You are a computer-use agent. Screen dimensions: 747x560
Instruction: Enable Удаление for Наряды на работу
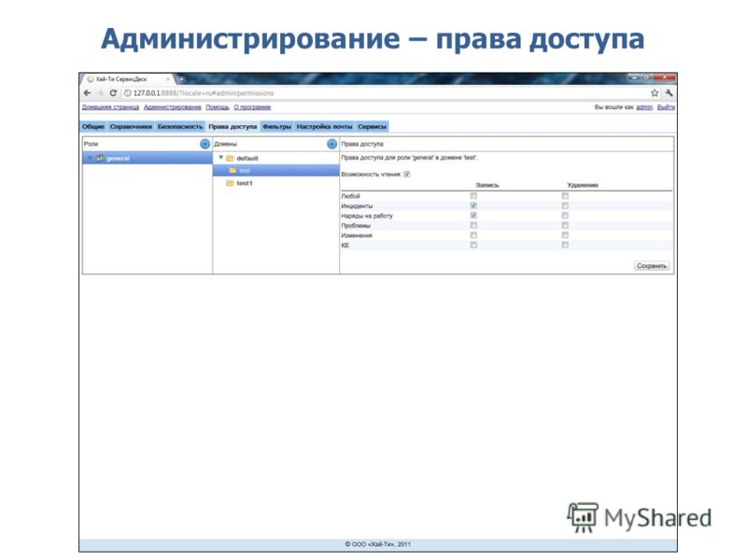click(x=565, y=216)
